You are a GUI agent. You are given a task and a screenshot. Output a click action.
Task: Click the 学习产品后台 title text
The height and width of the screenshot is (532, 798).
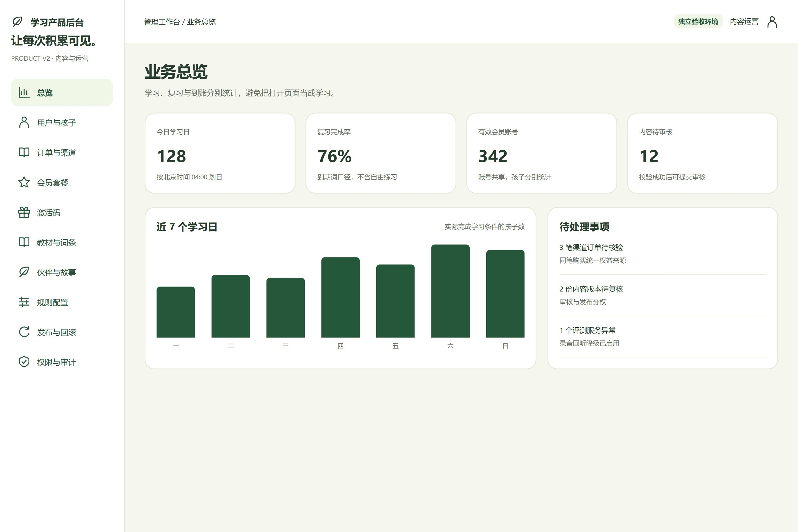pos(57,22)
